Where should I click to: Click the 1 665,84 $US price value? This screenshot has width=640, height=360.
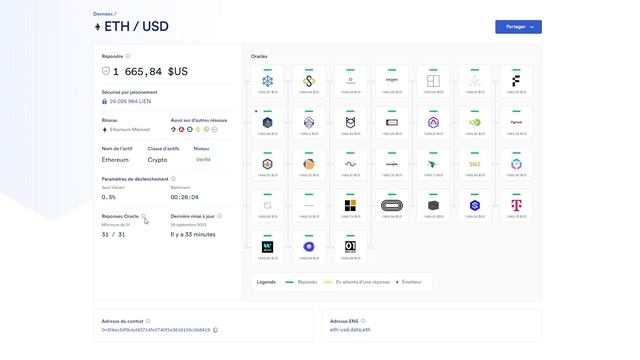click(150, 71)
